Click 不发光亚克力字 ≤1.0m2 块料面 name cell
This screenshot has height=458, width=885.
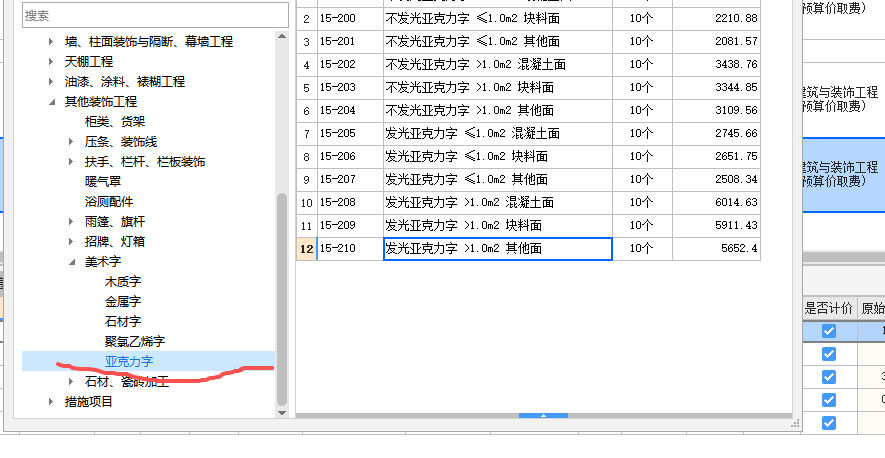(x=498, y=19)
